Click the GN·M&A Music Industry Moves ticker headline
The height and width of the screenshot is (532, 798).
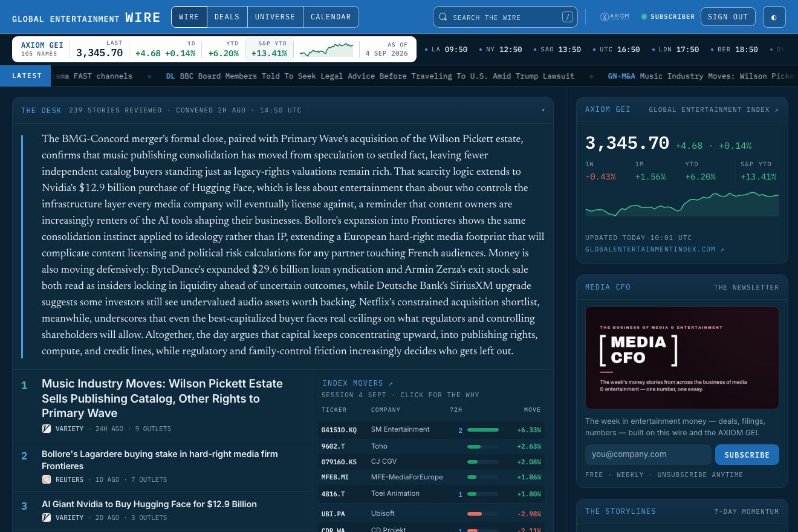click(x=702, y=76)
